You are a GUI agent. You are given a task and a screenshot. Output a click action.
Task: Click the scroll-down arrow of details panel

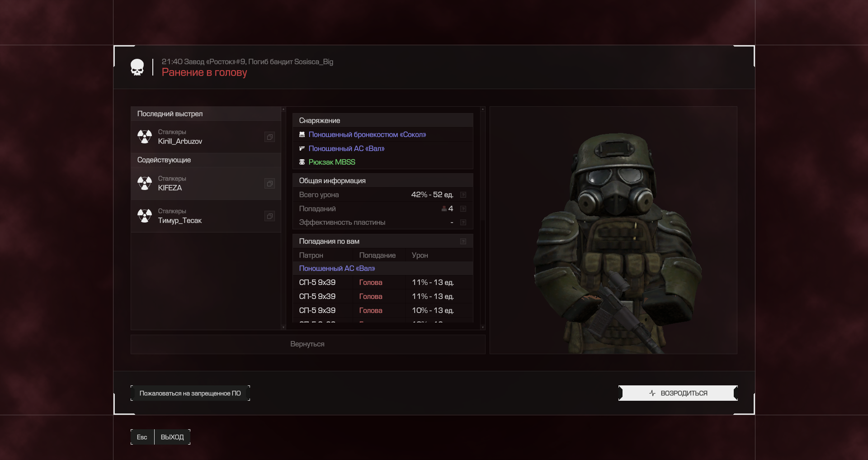(x=483, y=327)
